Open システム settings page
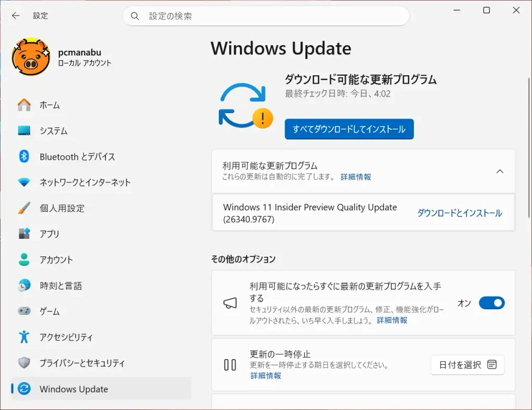The image size is (532, 410). point(101,131)
